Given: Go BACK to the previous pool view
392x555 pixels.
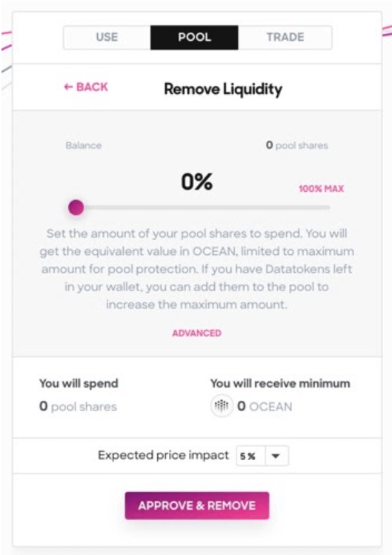Looking at the screenshot, I should (x=86, y=87).
